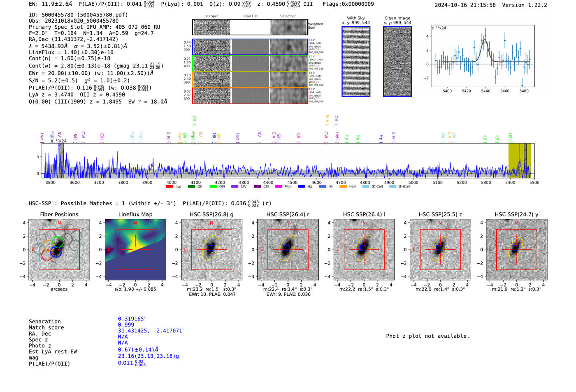
Task: Click the dark green OII legend swatch
Action: click(191, 187)
